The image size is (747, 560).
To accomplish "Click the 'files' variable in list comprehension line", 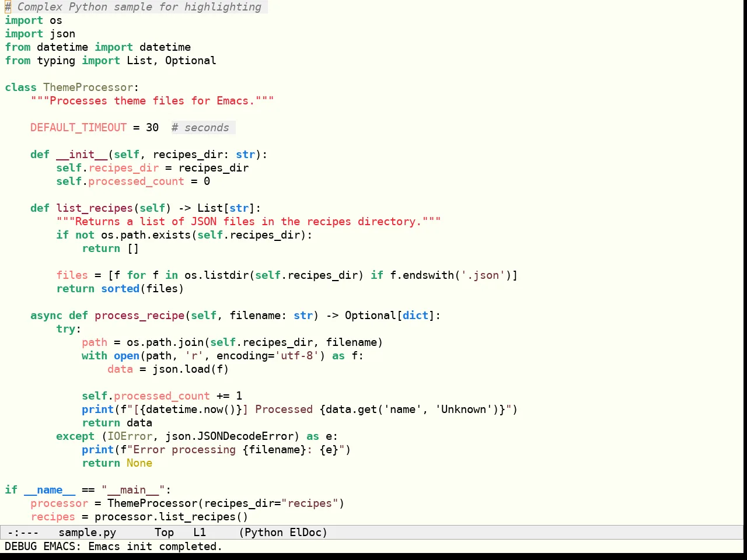I will 72,275.
